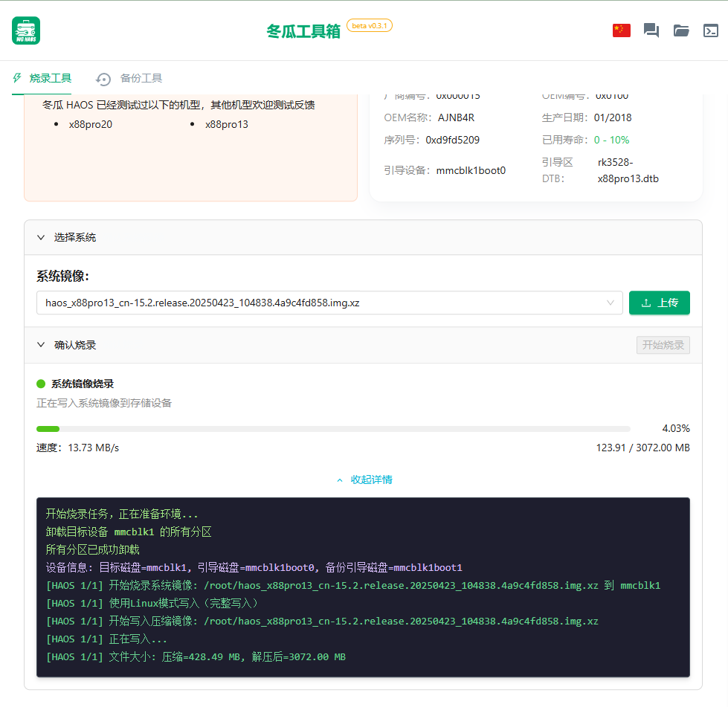Click the history icon of 备份工具

coord(103,79)
